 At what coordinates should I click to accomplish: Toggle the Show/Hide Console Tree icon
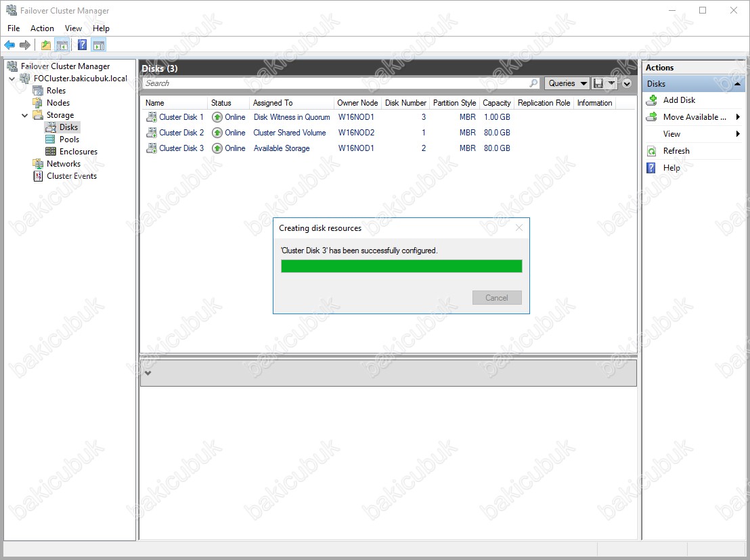click(62, 45)
